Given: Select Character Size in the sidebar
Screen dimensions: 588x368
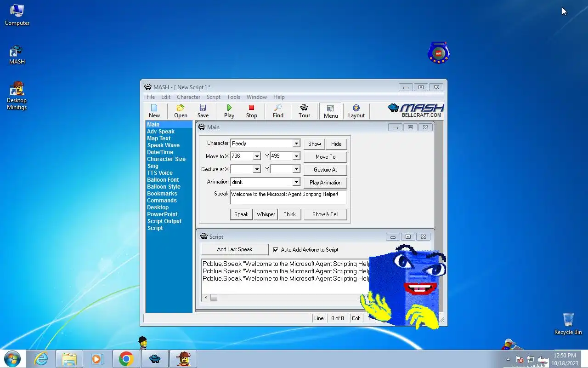Looking at the screenshot, I should pos(166,159).
